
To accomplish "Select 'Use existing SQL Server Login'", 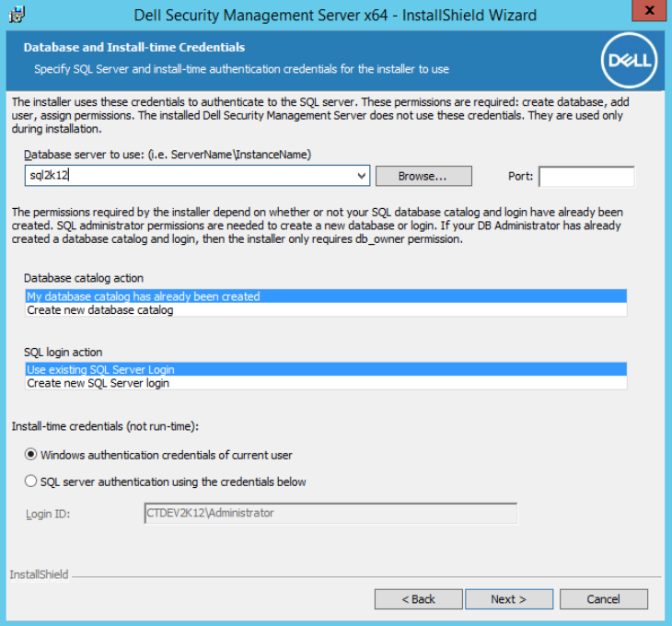I will [x=326, y=369].
